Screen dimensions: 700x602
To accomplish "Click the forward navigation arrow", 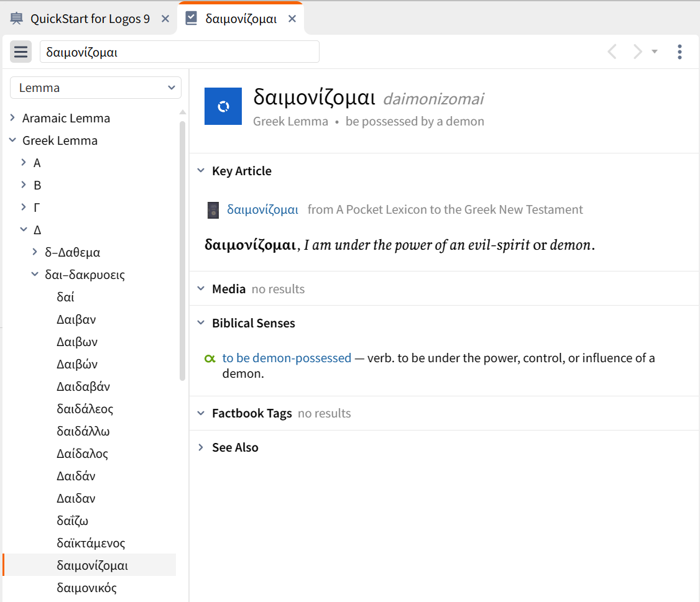I will [x=637, y=52].
